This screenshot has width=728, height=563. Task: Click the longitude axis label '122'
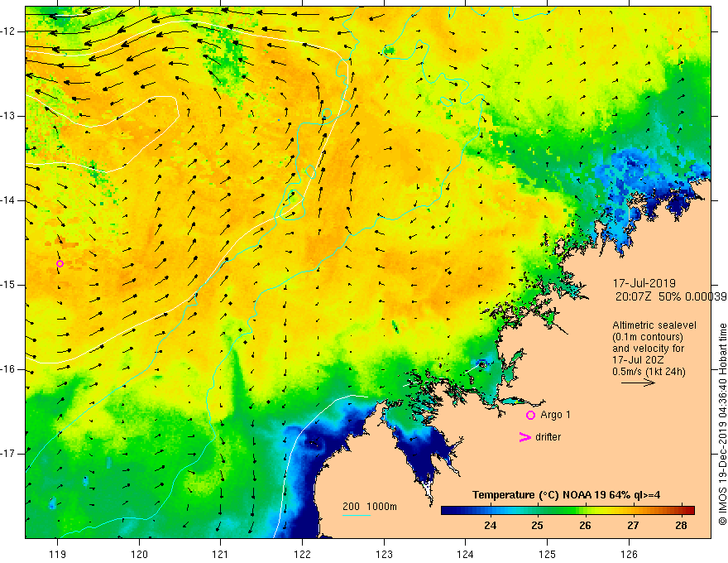pyautogui.click(x=302, y=554)
